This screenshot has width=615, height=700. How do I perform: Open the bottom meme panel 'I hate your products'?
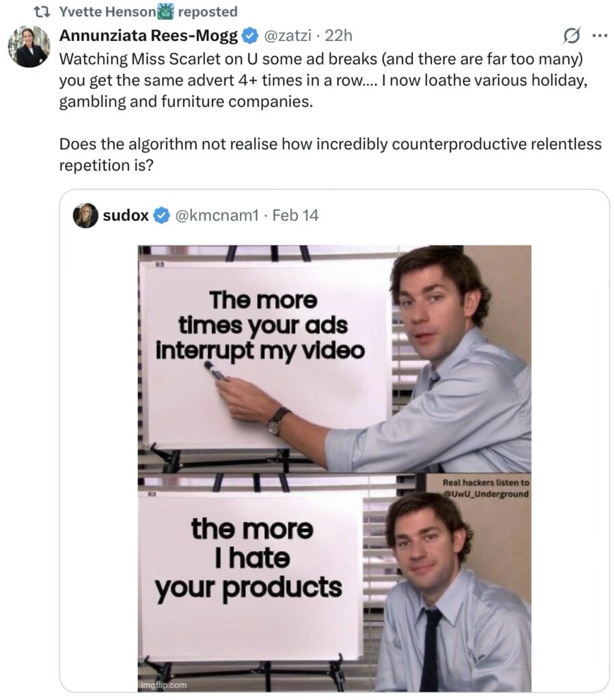click(x=334, y=582)
